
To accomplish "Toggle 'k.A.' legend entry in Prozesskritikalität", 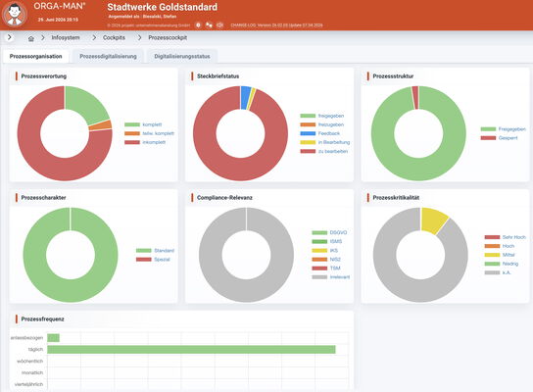I will 498,272.
